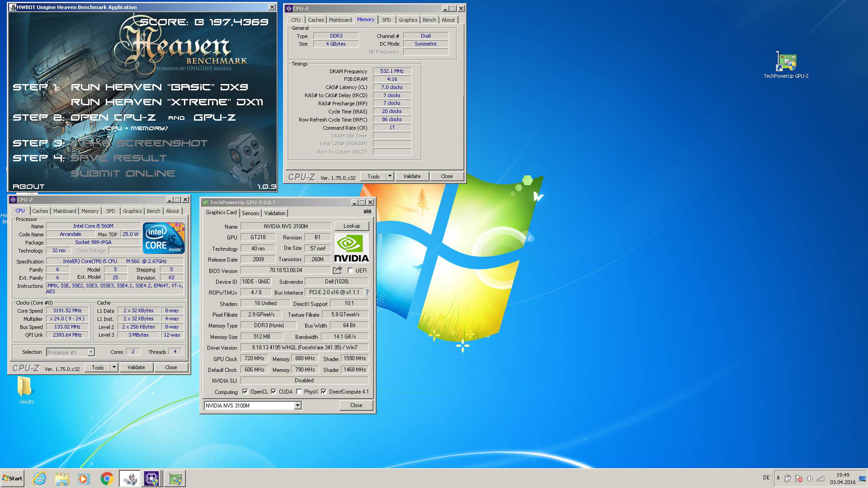Click the Lookup button in GPU-Z
Image resolution: width=868 pixels, height=488 pixels.
pyautogui.click(x=352, y=226)
